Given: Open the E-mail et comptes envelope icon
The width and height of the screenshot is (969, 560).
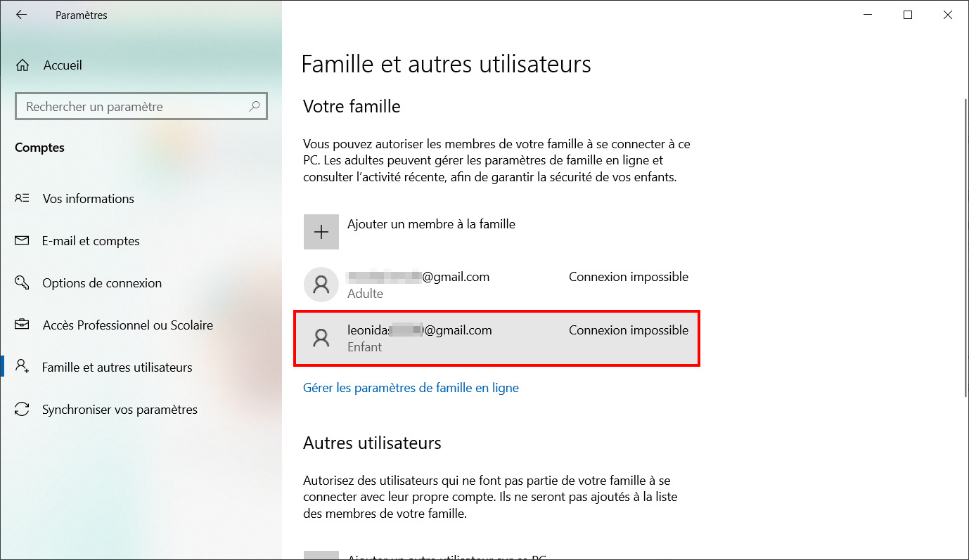Looking at the screenshot, I should [23, 241].
